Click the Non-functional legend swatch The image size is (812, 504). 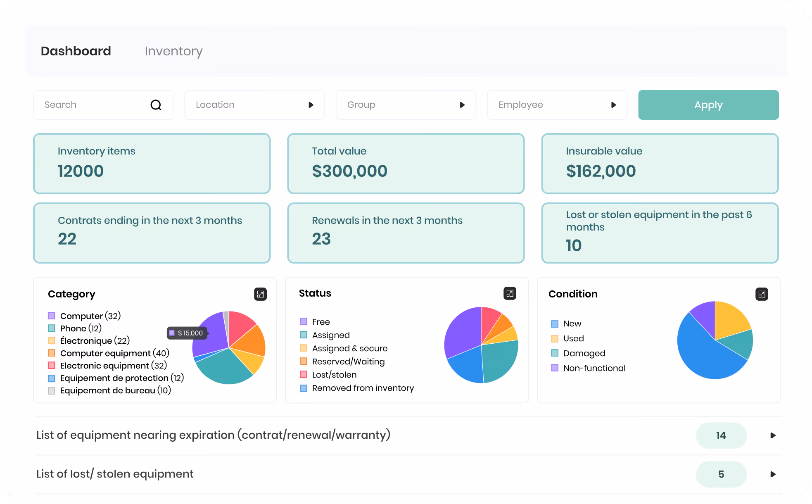coord(555,368)
